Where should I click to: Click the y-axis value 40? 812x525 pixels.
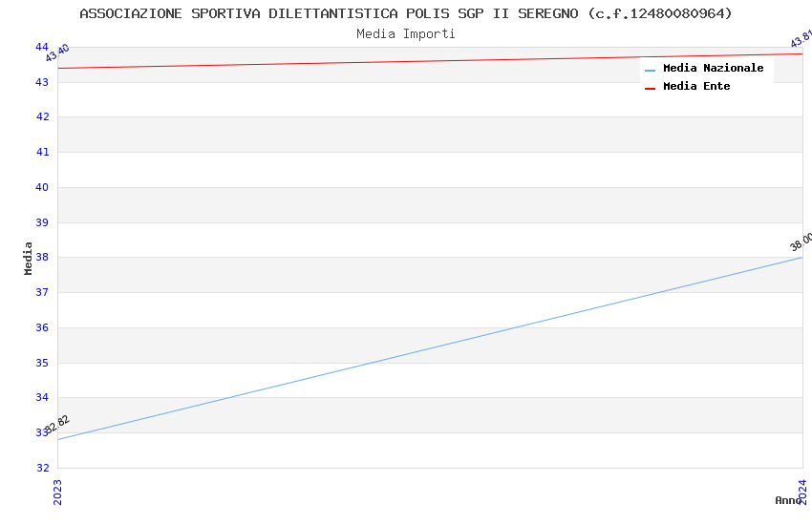pos(42,187)
